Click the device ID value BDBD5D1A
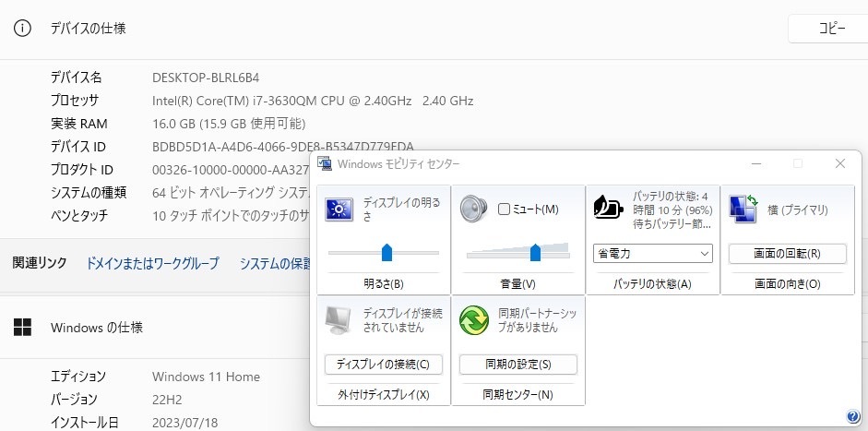 pos(283,147)
